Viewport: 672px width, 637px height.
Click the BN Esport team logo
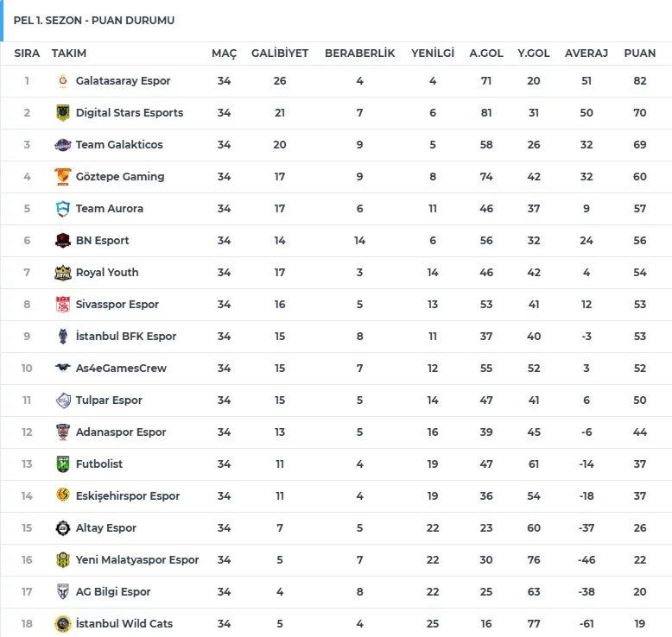point(62,241)
